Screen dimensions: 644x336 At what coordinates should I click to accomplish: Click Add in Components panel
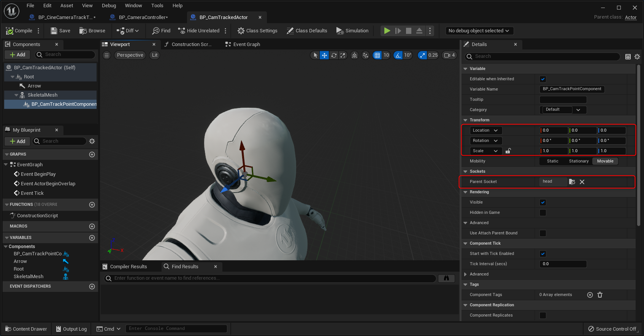point(17,55)
